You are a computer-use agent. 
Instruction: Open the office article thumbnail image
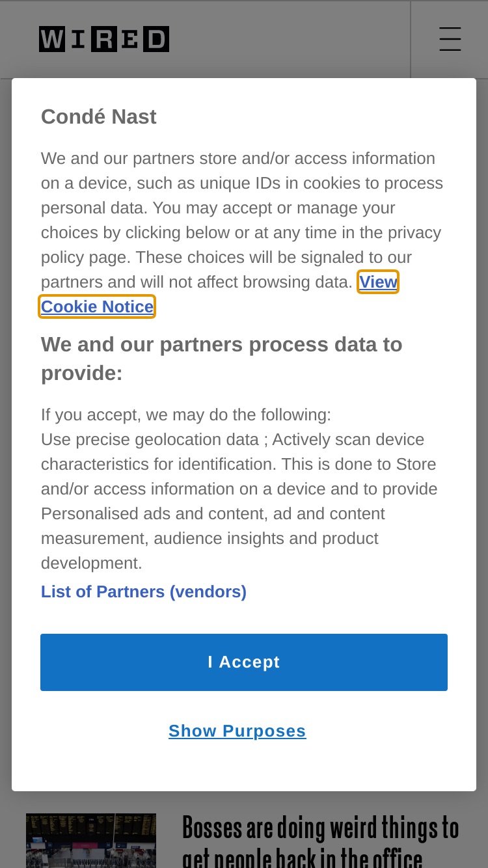(91, 840)
